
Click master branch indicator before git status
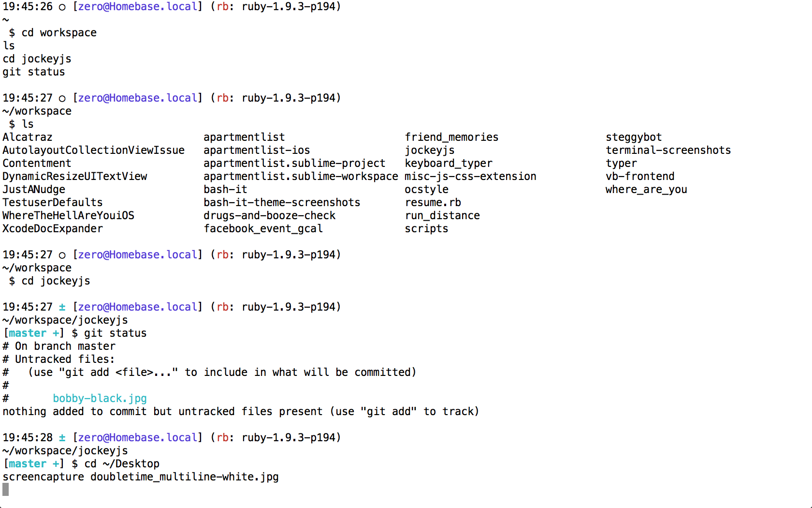[x=28, y=333]
